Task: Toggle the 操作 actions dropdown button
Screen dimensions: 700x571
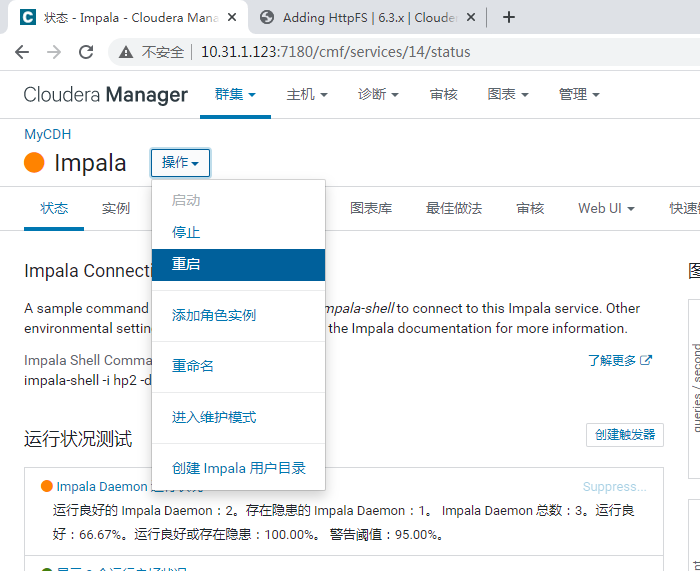Action: pyautogui.click(x=180, y=163)
